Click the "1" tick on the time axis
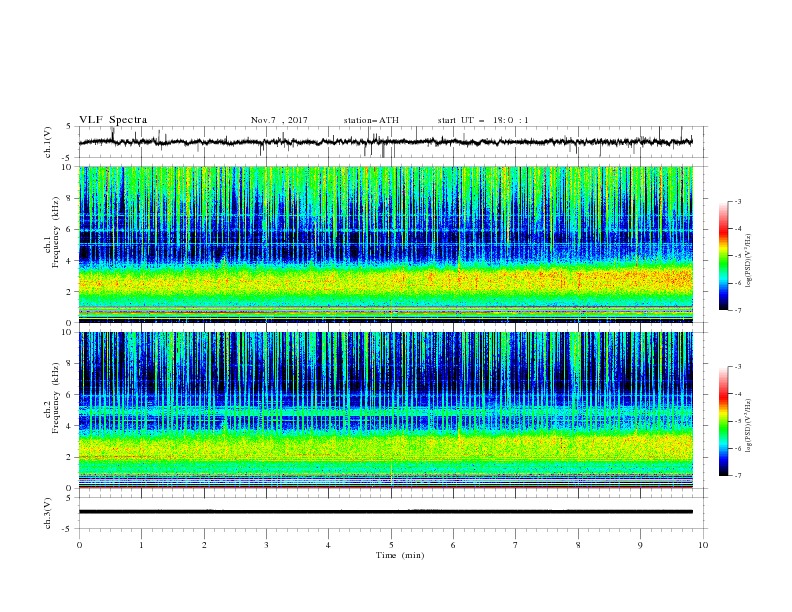This screenshot has width=792, height=612. (x=141, y=545)
